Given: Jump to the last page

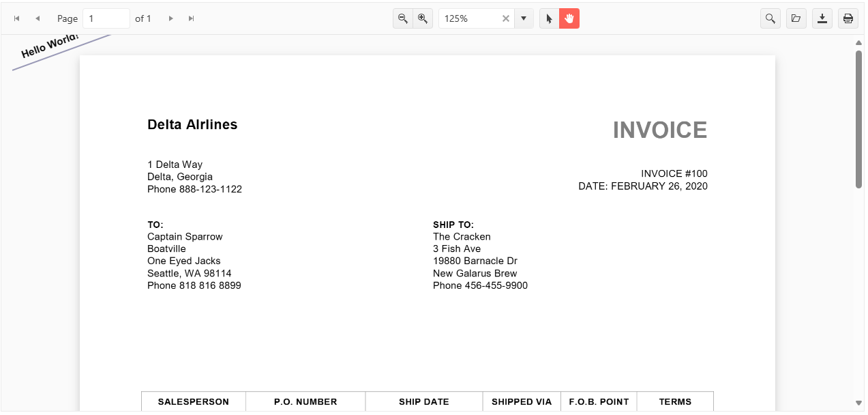Looking at the screenshot, I should click(x=192, y=18).
